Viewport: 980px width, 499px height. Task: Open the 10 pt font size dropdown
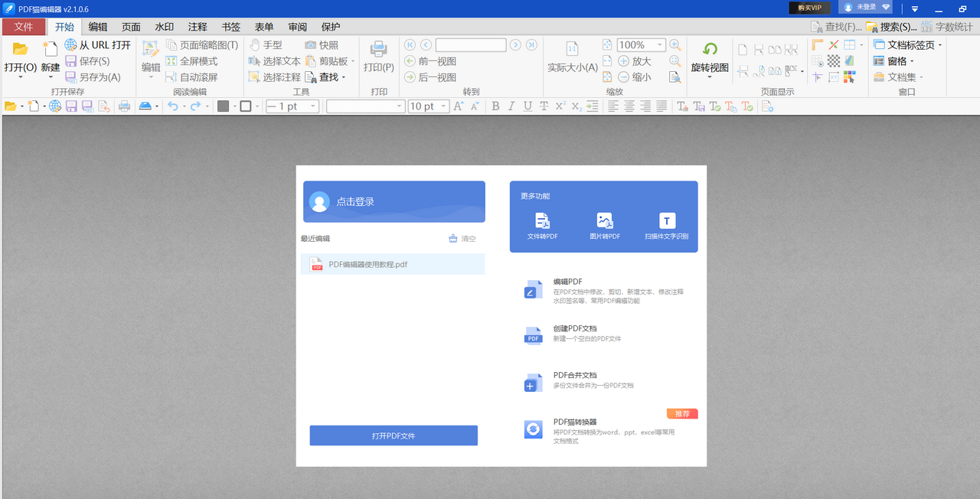444,106
